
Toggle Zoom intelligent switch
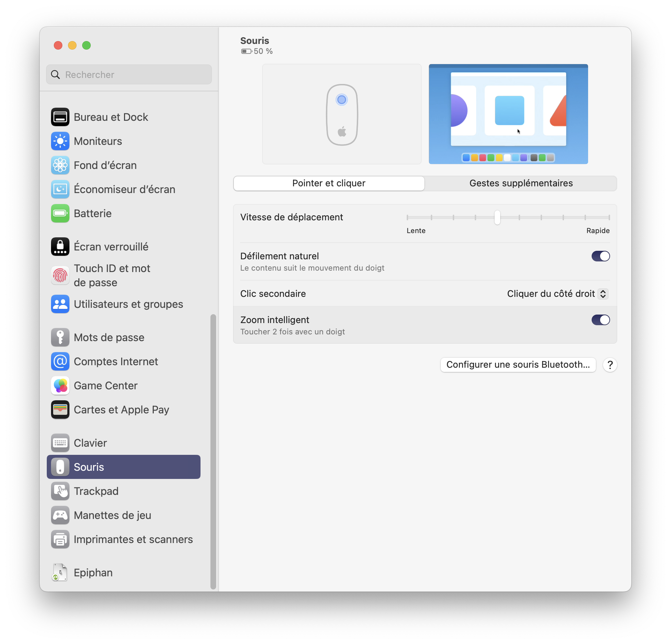tap(601, 320)
